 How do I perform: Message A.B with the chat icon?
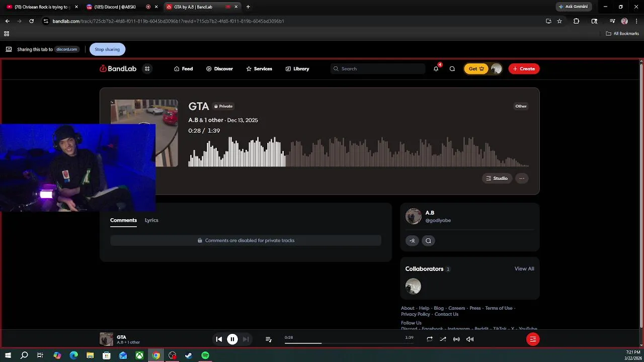point(428,240)
